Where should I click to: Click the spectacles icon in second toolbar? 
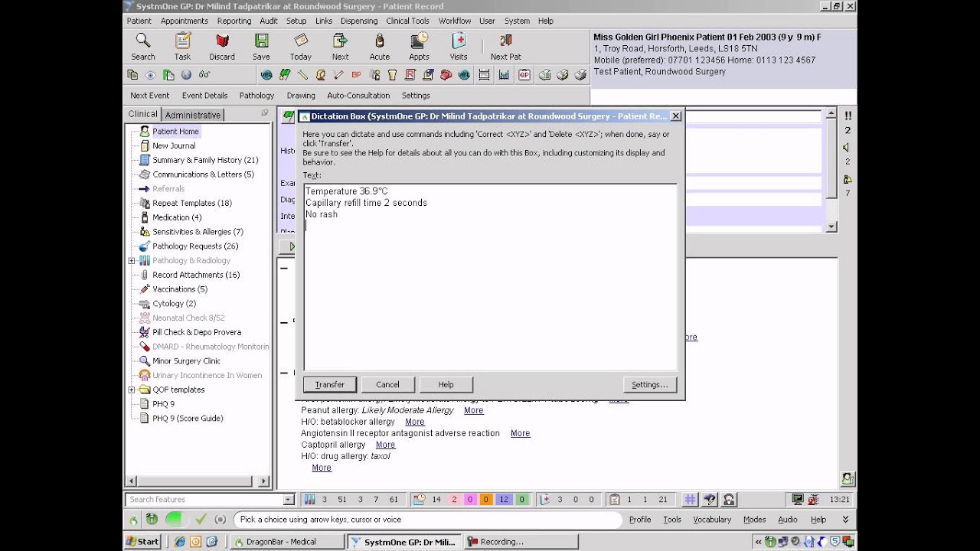[204, 75]
